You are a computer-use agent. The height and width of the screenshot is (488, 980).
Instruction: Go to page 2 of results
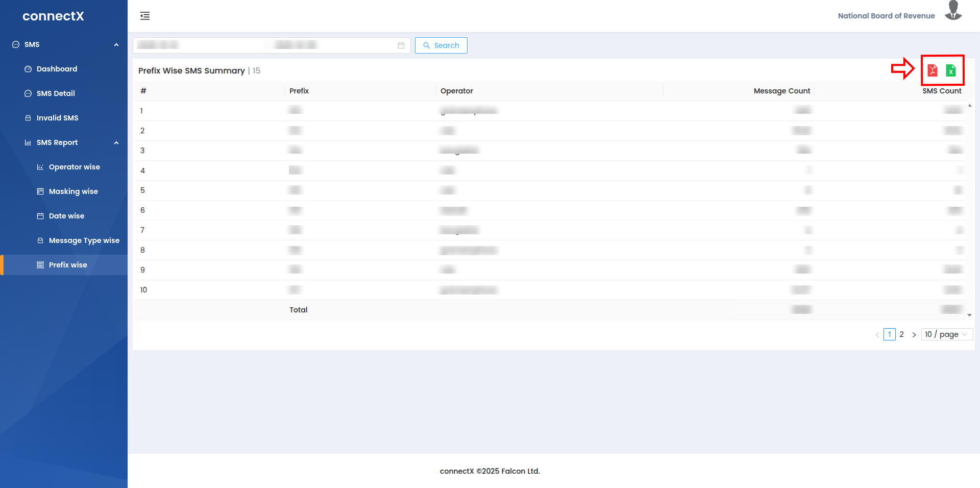(x=901, y=334)
